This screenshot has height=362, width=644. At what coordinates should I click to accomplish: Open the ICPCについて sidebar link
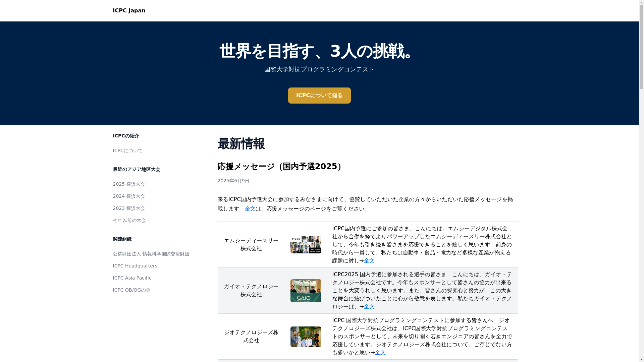pos(127,150)
